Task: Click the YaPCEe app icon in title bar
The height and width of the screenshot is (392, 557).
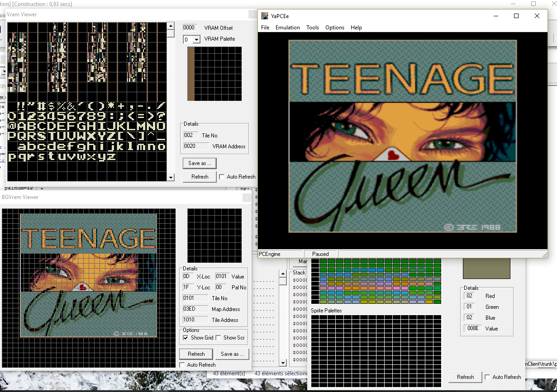Action: pos(265,16)
